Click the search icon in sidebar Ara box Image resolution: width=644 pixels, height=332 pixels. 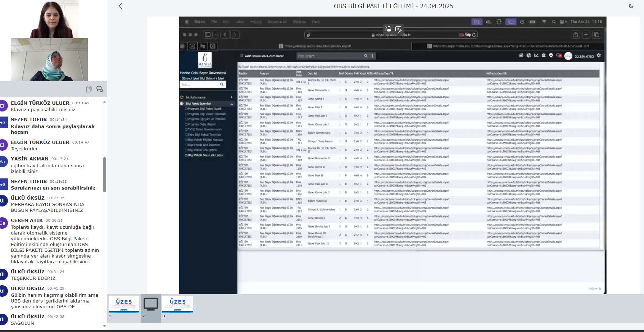tap(222, 84)
